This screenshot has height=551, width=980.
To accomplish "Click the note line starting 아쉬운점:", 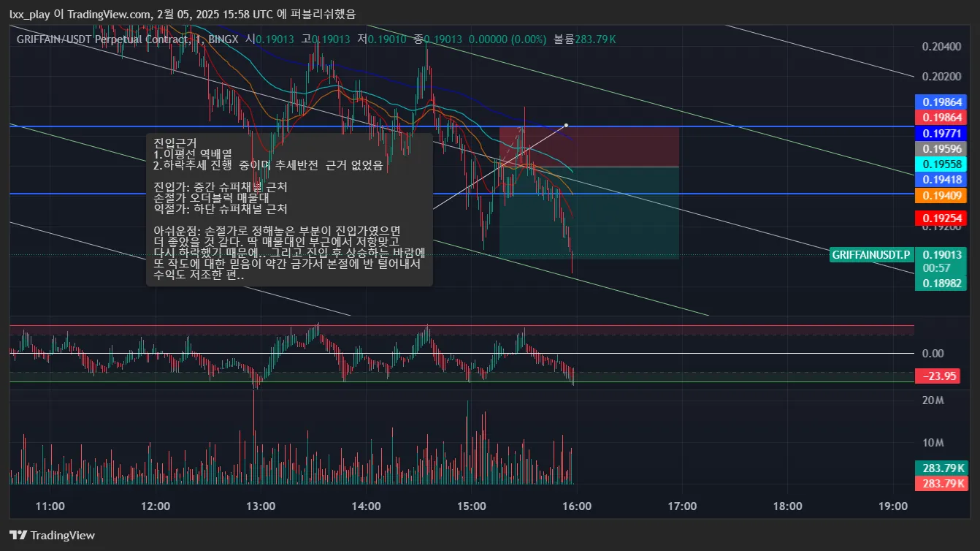I will point(277,231).
